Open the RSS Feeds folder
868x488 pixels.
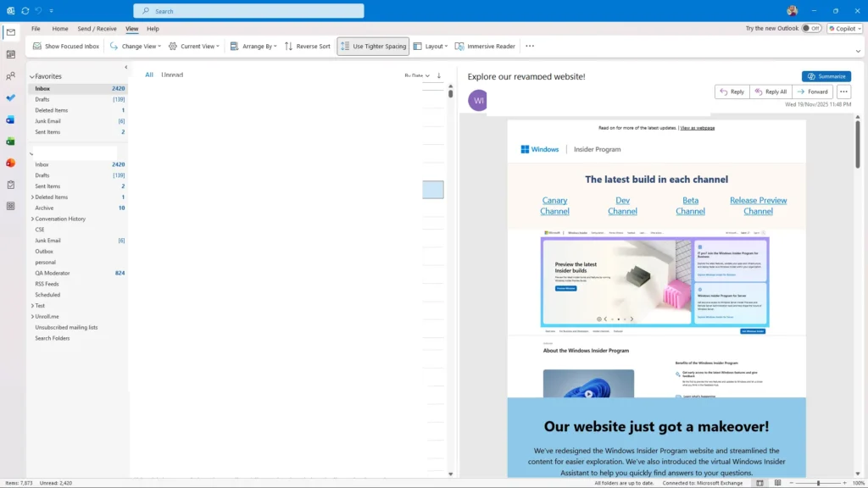coord(78,284)
